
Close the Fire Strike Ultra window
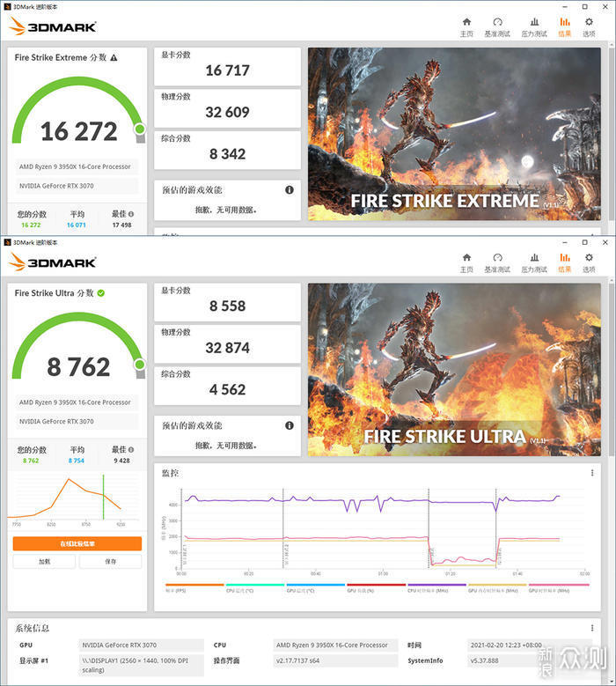[x=605, y=242]
